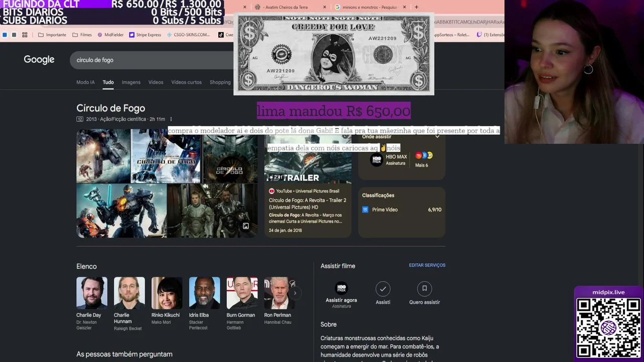Open Rinko Kikuchi's cast photo
This screenshot has width=644, height=362.
pyautogui.click(x=167, y=293)
